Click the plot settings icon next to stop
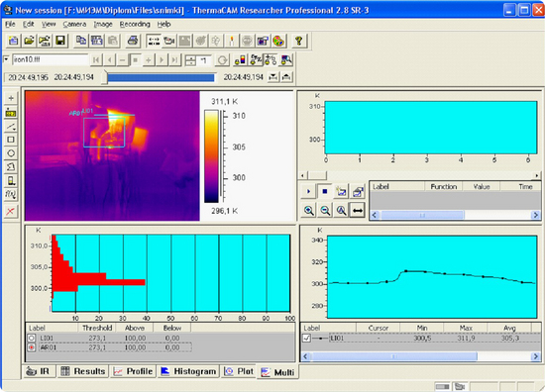The height and width of the screenshot is (392, 545). (x=358, y=191)
